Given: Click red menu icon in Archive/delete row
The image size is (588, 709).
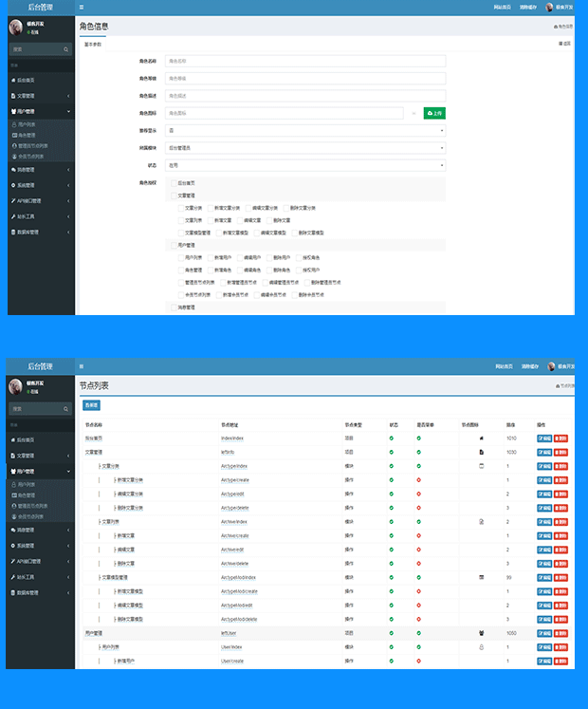Looking at the screenshot, I should tap(419, 564).
